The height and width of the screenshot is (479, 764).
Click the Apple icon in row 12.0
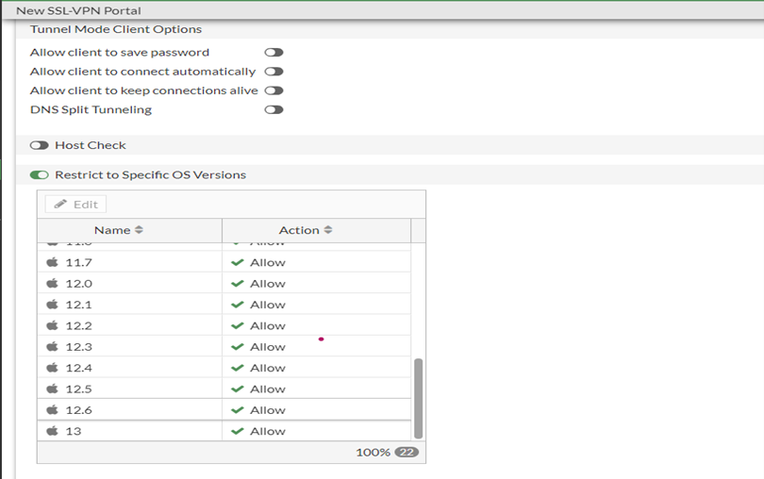(x=53, y=283)
